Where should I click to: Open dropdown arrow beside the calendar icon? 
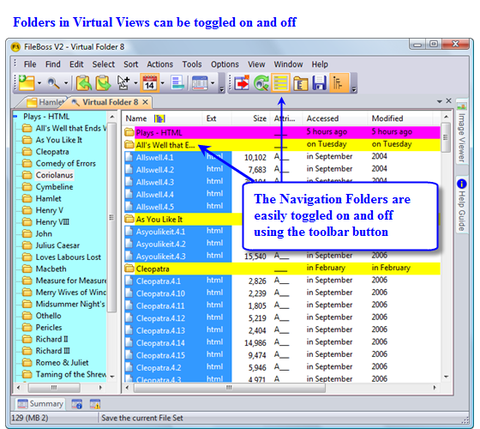click(162, 83)
